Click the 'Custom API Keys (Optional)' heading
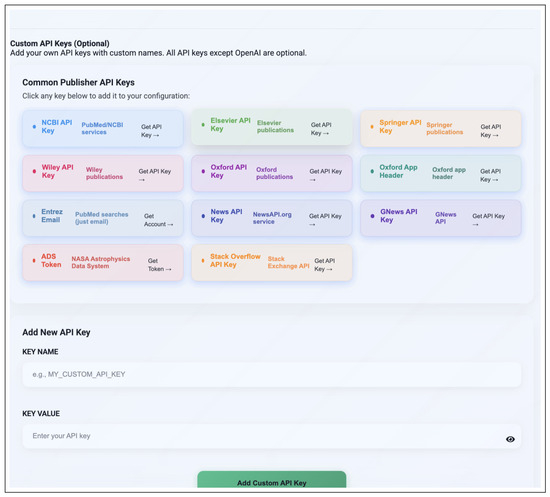This screenshot has height=497, width=550. tap(60, 43)
